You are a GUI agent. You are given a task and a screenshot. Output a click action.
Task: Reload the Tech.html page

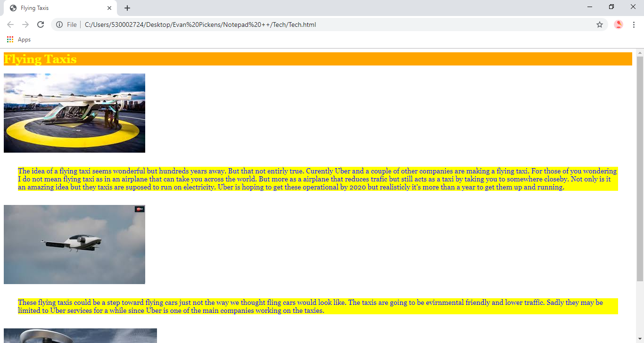(x=41, y=24)
